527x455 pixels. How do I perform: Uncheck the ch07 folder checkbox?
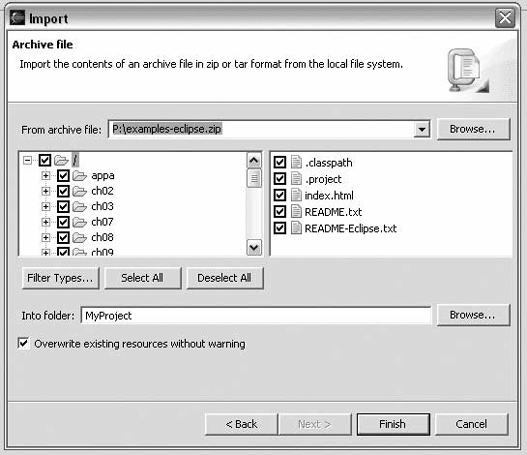[63, 222]
